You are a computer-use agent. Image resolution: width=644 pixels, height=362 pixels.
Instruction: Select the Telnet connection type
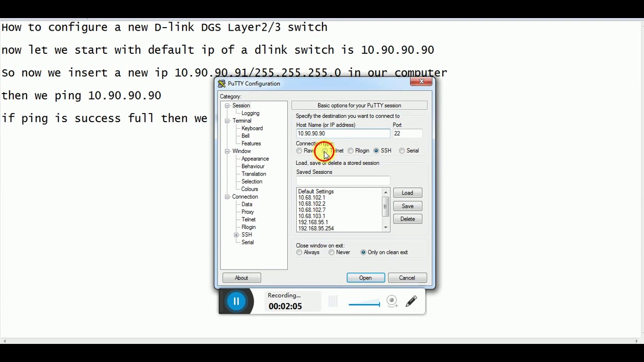tap(325, 151)
